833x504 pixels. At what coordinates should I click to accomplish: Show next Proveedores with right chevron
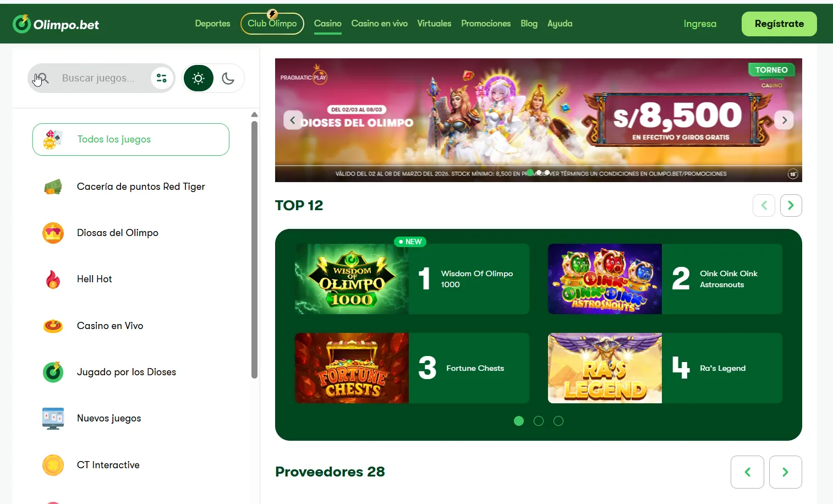pos(785,472)
